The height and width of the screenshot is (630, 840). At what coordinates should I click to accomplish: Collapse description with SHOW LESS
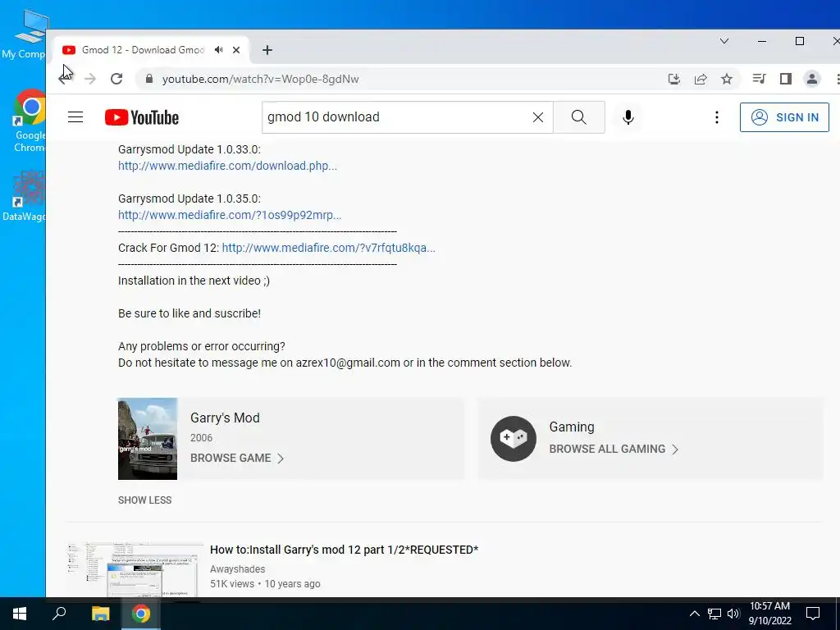click(x=144, y=500)
